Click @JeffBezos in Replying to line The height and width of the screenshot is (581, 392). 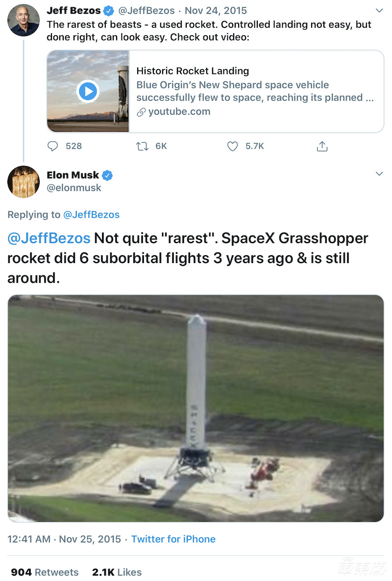[x=91, y=215]
